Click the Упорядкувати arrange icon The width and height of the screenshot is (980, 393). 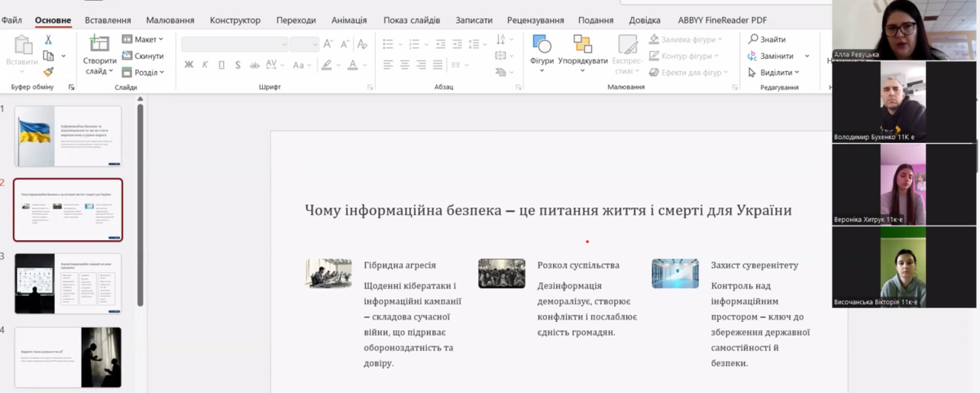[582, 44]
